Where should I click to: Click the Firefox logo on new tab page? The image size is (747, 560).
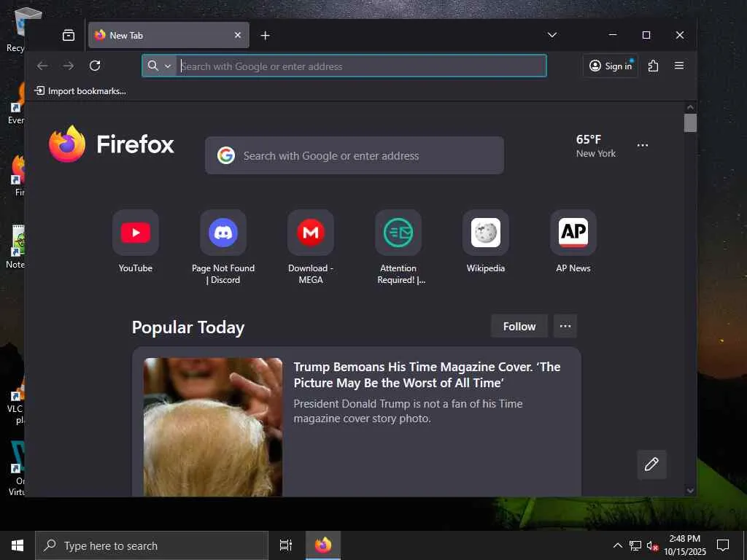[x=112, y=144]
